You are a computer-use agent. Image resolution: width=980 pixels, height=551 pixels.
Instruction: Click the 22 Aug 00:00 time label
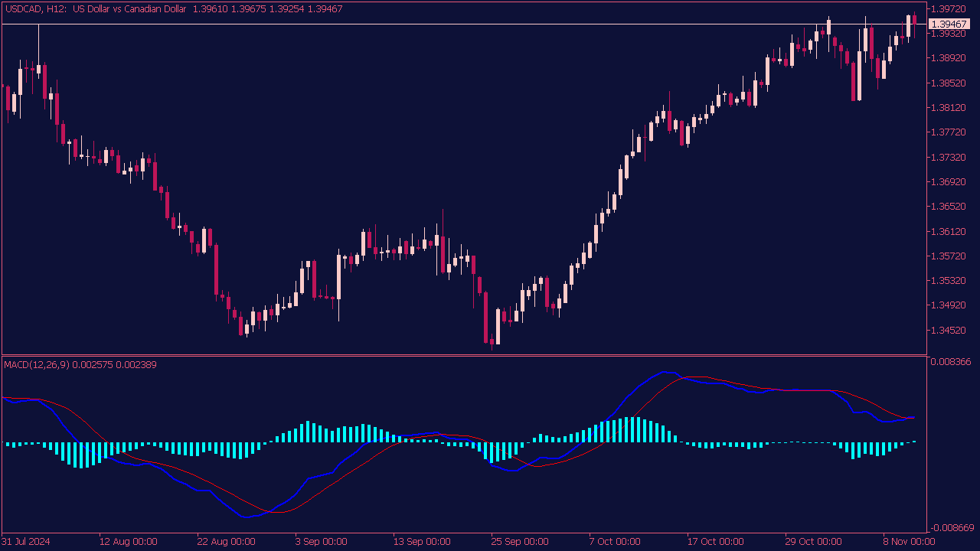pyautogui.click(x=226, y=542)
